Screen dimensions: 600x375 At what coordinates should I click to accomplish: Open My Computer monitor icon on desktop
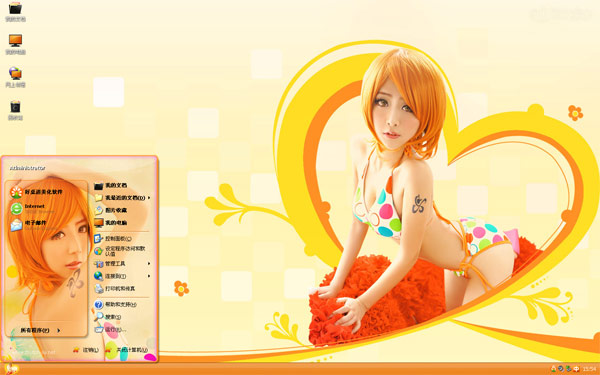click(x=15, y=45)
